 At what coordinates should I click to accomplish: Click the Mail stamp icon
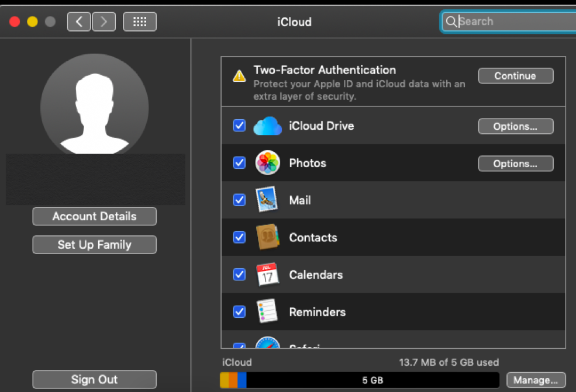pyautogui.click(x=267, y=200)
